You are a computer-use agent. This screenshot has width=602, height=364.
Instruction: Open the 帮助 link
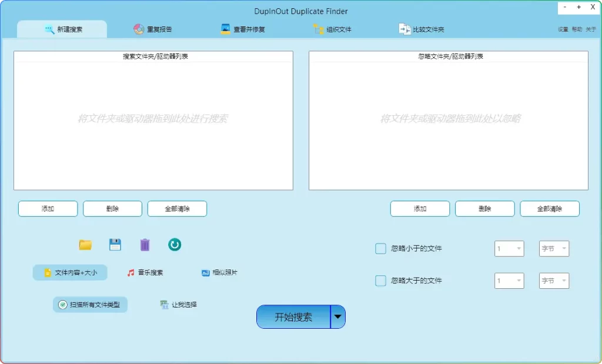pyautogui.click(x=577, y=29)
